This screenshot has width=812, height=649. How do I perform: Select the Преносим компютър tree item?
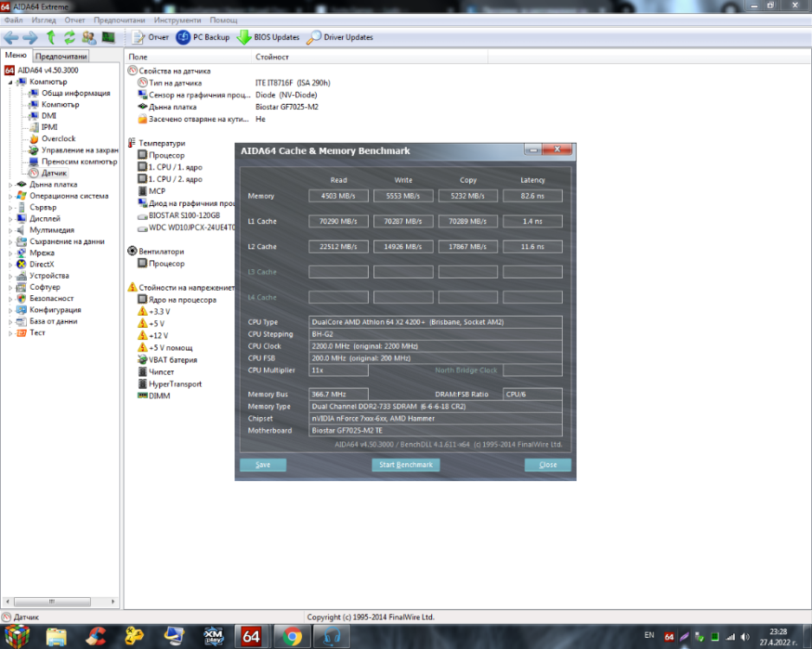79,162
